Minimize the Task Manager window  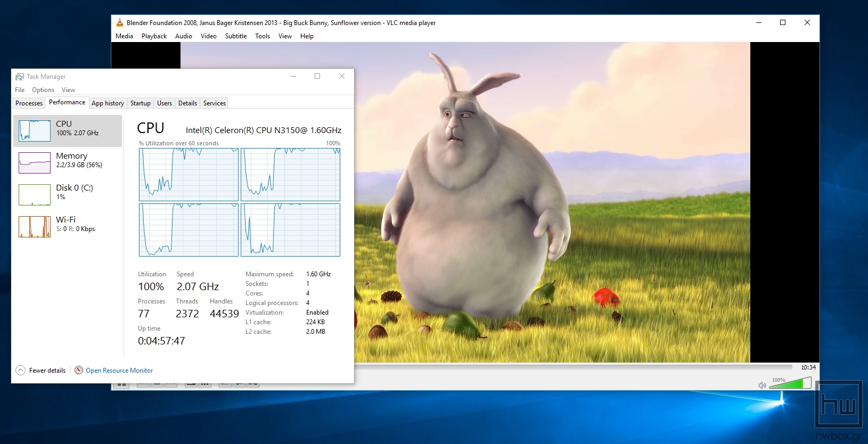(293, 76)
